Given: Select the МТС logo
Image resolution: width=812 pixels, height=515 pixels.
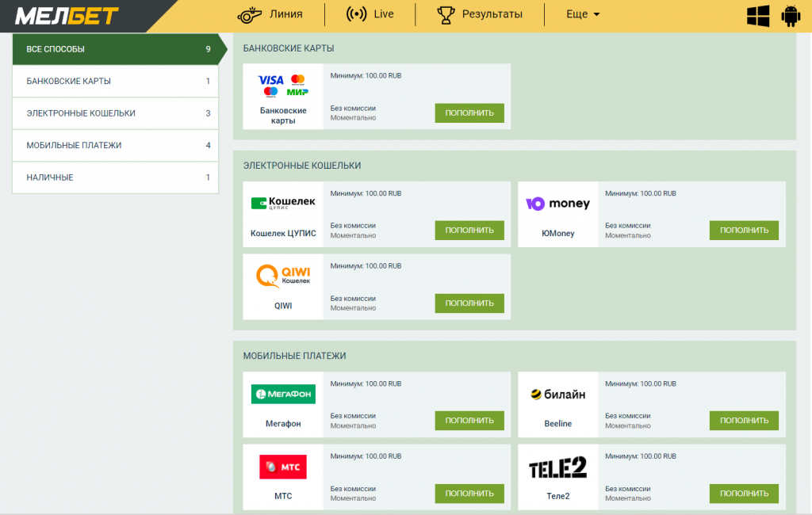Looking at the screenshot, I should (283, 467).
